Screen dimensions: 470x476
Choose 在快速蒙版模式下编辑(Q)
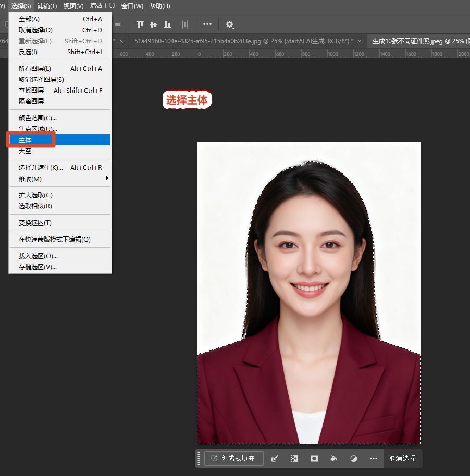(60, 240)
